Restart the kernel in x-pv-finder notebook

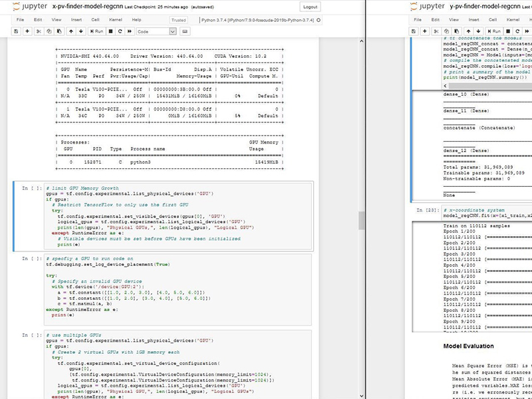pyautogui.click(x=120, y=31)
